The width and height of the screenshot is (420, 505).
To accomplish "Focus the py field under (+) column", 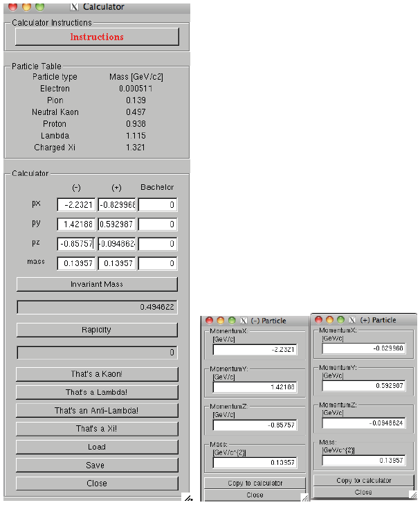I will (117, 224).
